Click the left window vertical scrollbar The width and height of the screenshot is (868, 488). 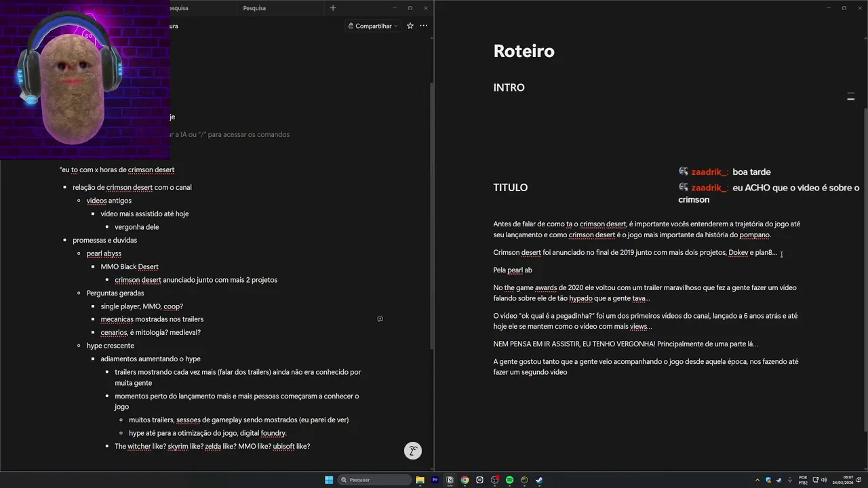click(x=431, y=216)
